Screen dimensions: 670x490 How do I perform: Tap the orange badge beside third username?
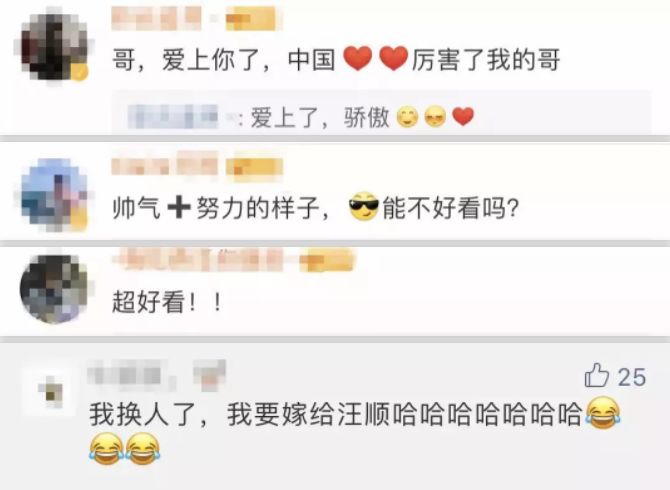pos(327,260)
